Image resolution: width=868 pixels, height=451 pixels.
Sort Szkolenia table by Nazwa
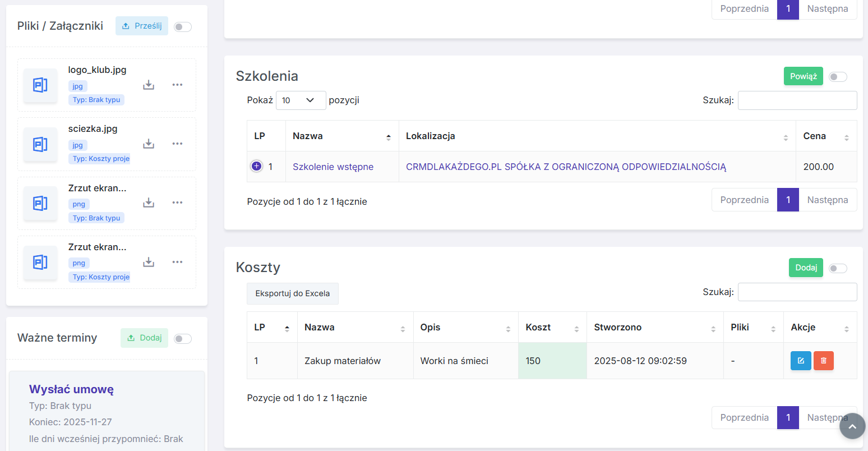[x=342, y=136]
